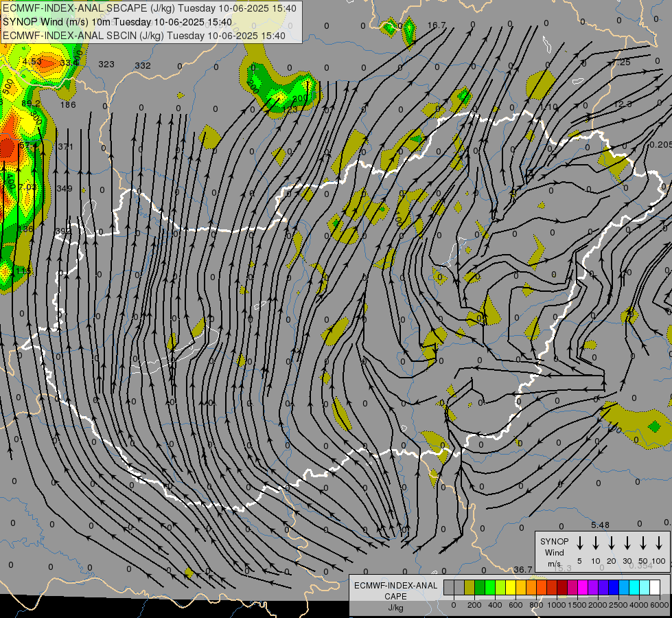
Task: Click the '500' contour label on the map
Action: click(x=8, y=88)
